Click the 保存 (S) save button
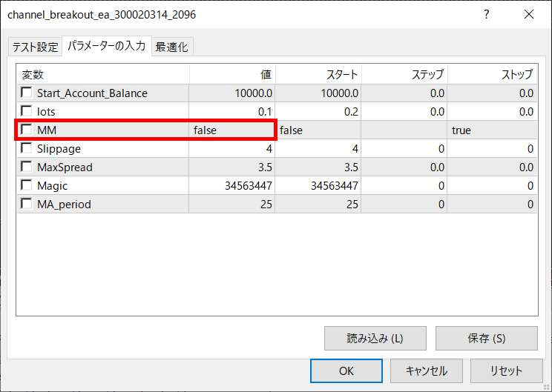 486,338
